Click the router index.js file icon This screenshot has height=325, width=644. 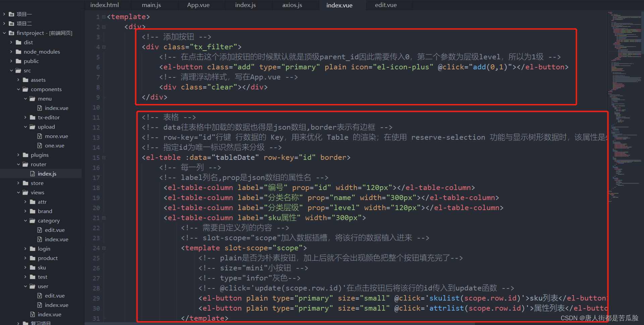tap(33, 174)
